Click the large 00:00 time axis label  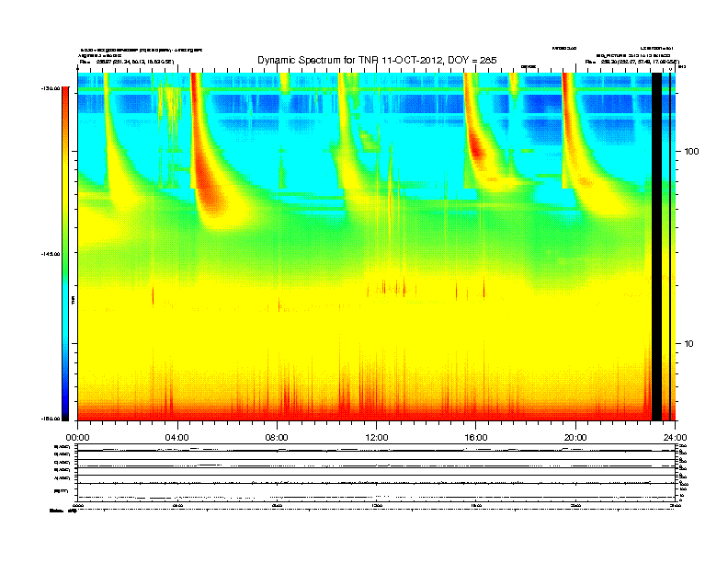(x=77, y=438)
